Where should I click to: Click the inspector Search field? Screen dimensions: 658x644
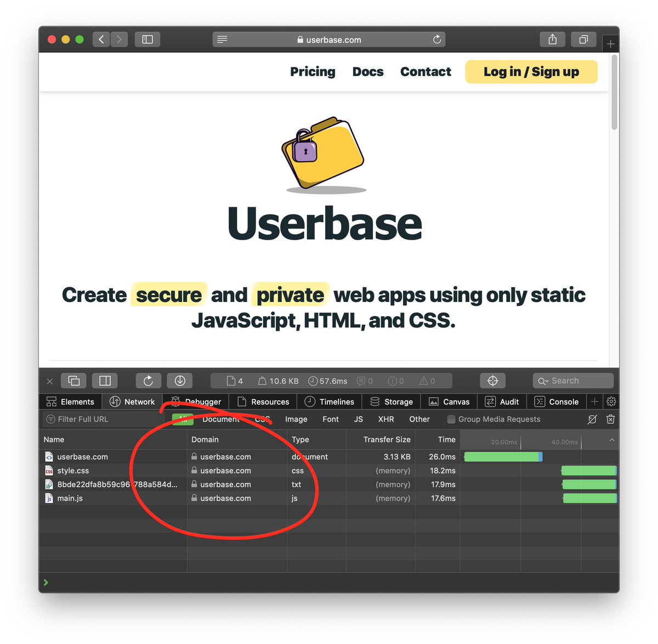point(573,381)
